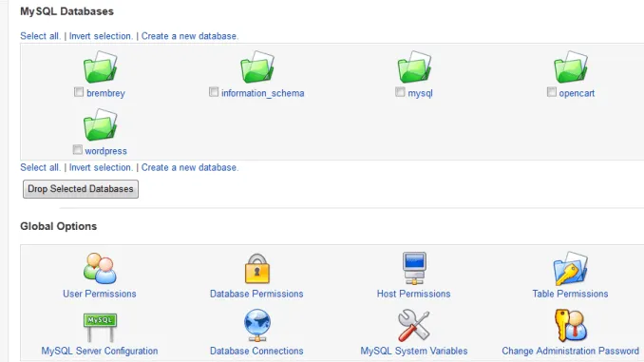
Task: Click the MySQL Databases heading
Action: pyautogui.click(x=66, y=11)
